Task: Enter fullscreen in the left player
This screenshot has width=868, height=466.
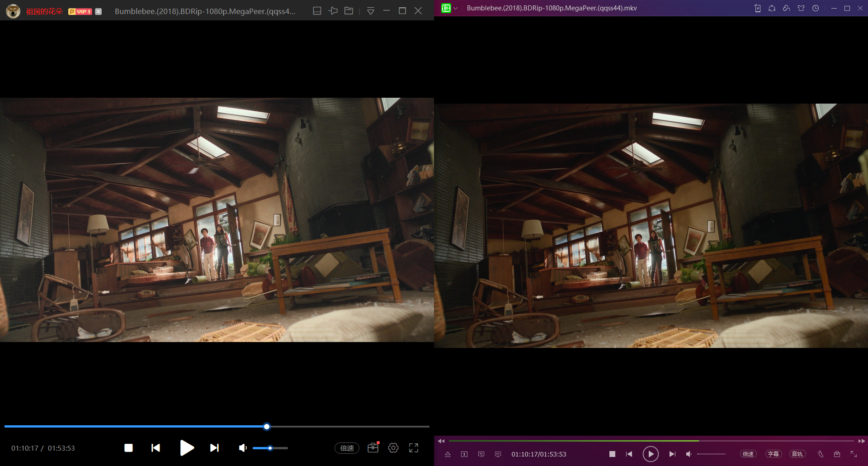Action: click(414, 448)
